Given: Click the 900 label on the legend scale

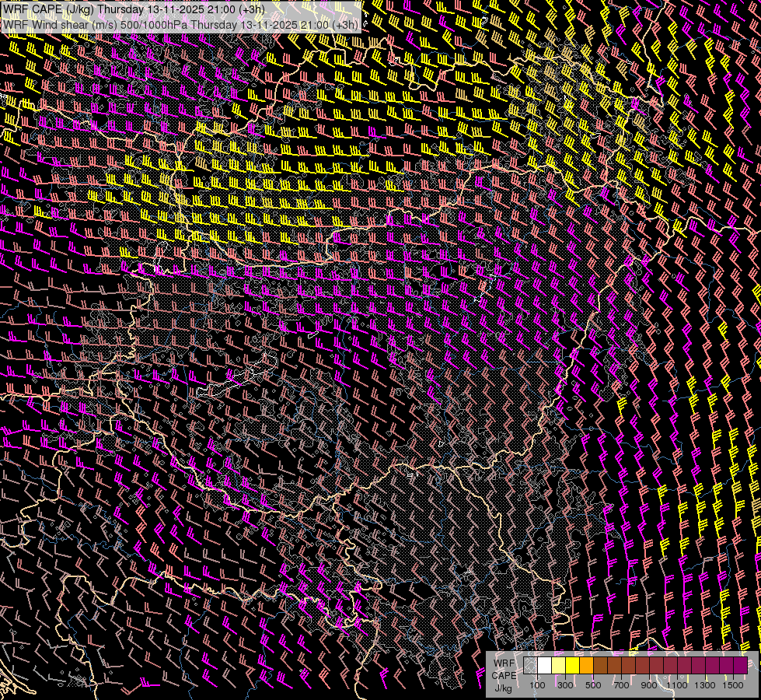Looking at the screenshot, I should 649,685.
